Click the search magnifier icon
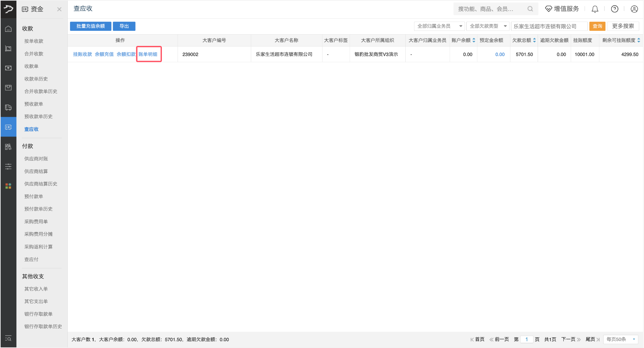Image resolution: width=644 pixels, height=348 pixels. pos(530,9)
